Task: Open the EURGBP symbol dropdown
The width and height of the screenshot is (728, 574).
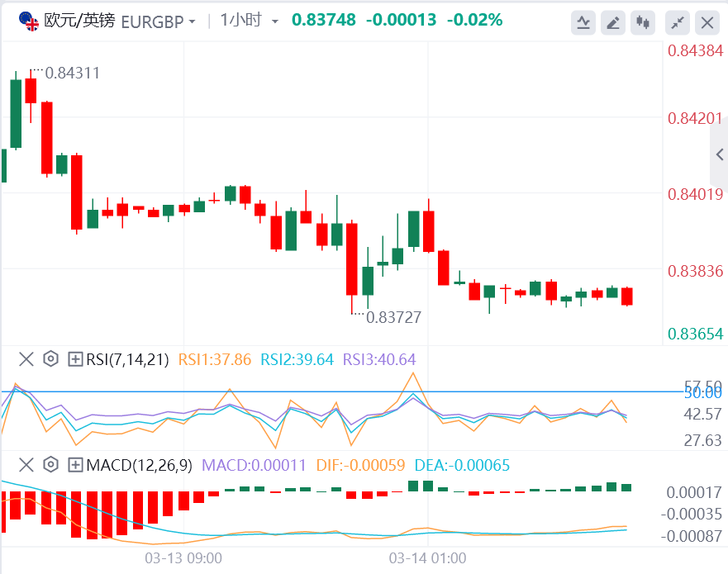Action: click(158, 21)
